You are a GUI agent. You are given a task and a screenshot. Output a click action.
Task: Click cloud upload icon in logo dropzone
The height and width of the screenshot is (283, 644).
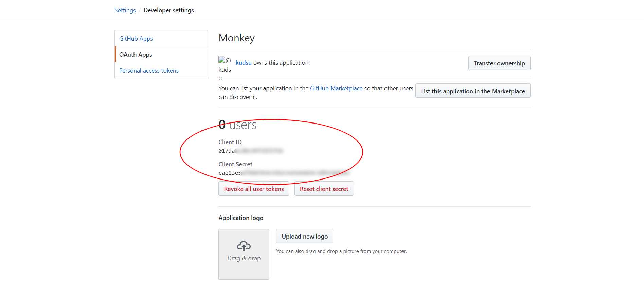244,246
